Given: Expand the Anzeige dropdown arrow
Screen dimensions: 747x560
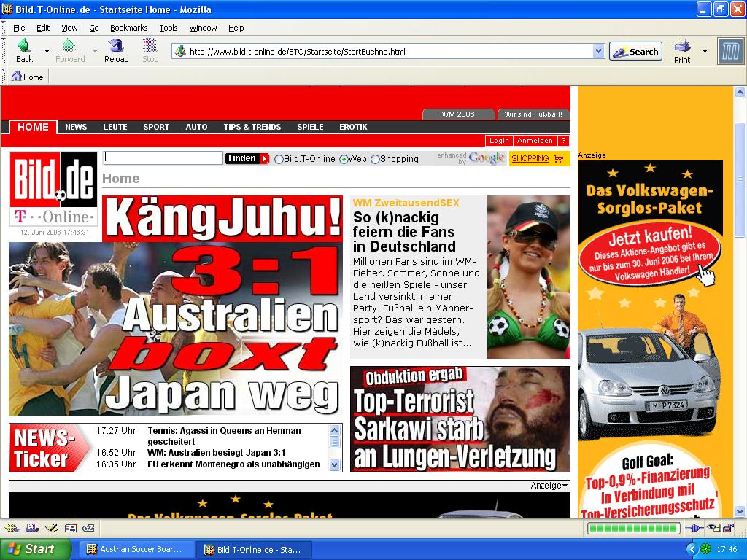Looking at the screenshot, I should 565,486.
